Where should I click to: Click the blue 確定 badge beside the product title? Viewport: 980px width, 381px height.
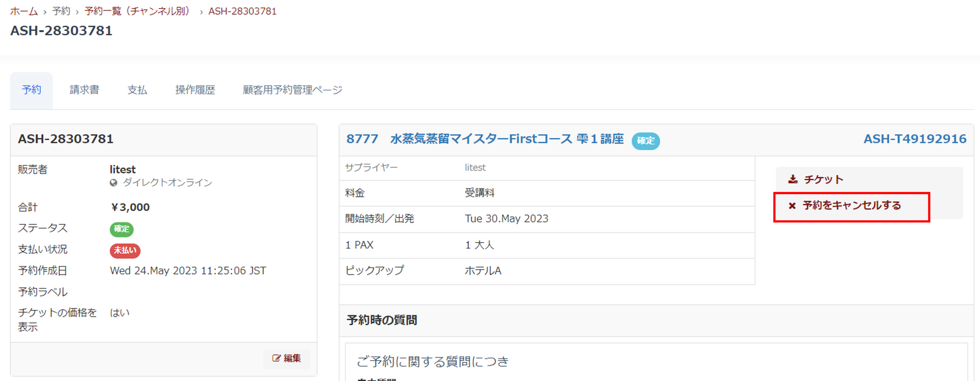[645, 140]
